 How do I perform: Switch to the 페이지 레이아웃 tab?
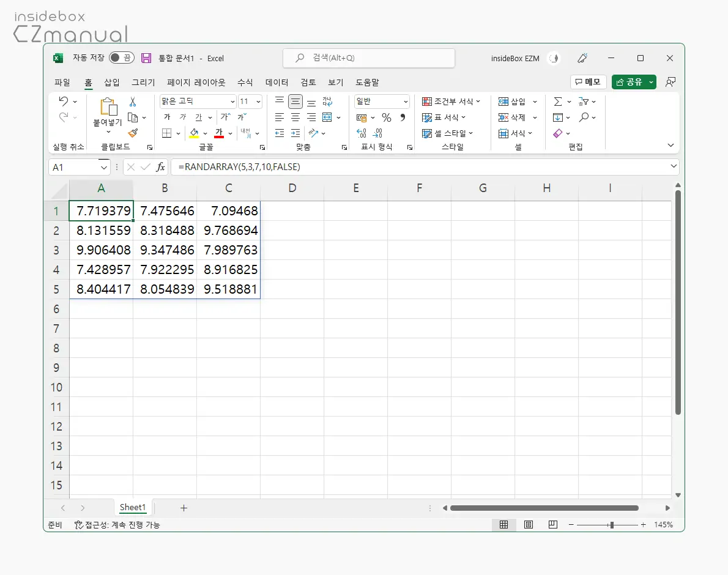pos(196,82)
